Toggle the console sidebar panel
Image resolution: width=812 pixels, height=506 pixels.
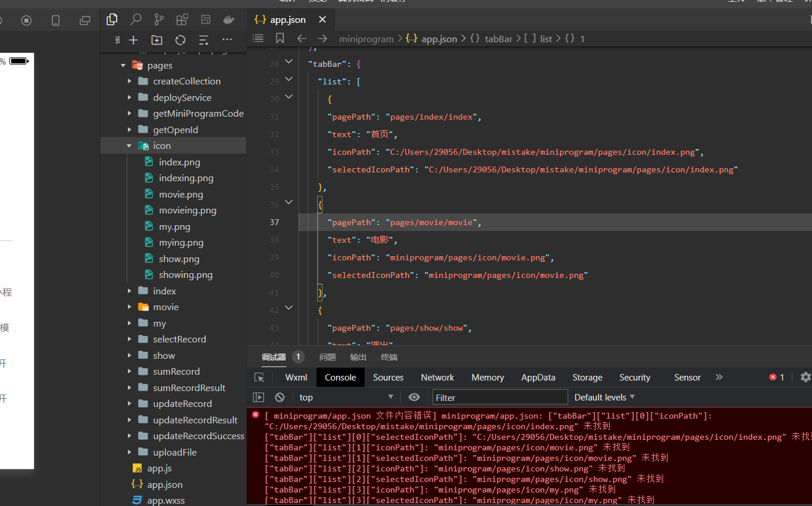[x=259, y=397]
